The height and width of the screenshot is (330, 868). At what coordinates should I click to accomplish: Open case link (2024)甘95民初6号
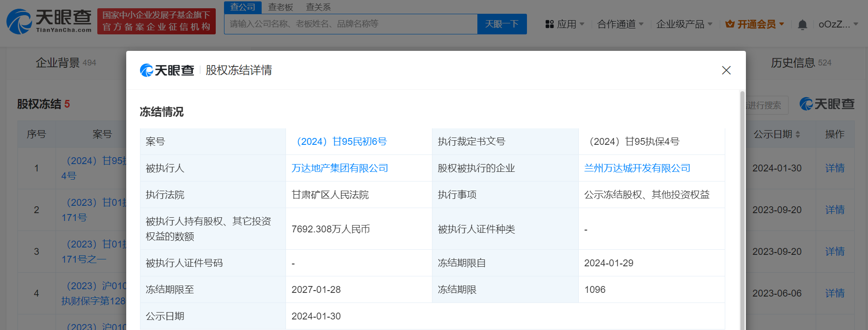[x=339, y=142]
